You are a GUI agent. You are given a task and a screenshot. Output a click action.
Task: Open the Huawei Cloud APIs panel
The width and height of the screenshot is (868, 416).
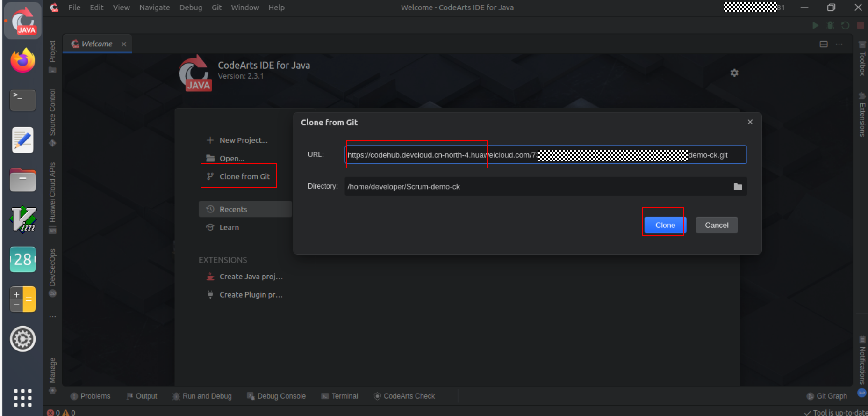(52, 197)
